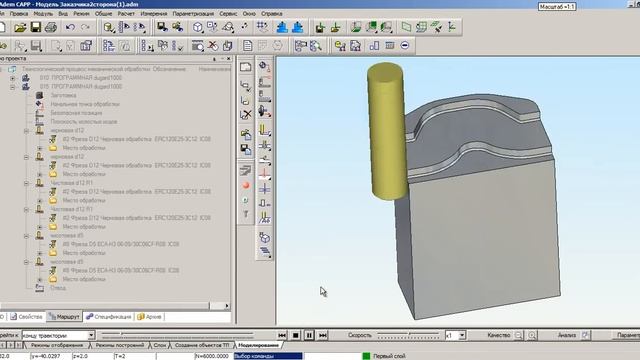Open the Модуль menu

pos(43,13)
